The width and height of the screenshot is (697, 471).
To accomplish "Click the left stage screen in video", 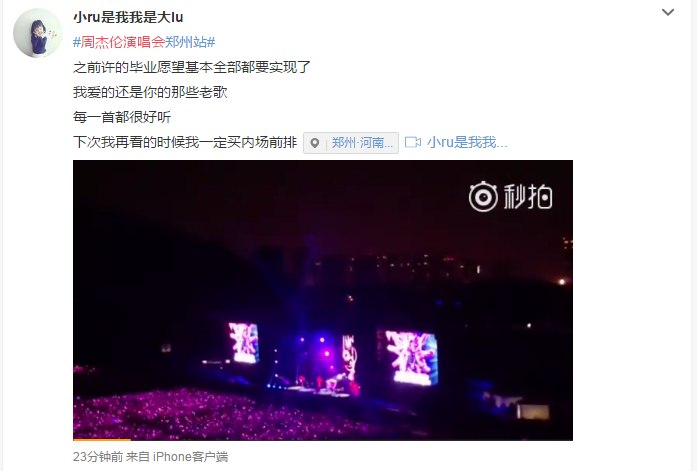I will [243, 343].
